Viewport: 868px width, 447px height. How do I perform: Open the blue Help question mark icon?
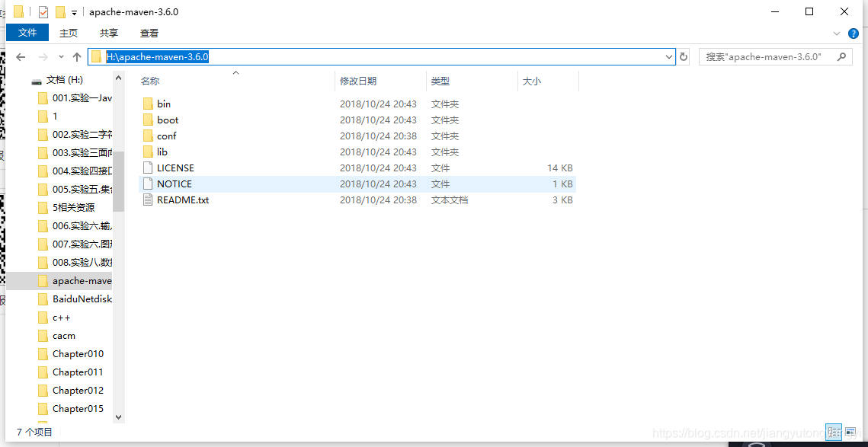[853, 34]
